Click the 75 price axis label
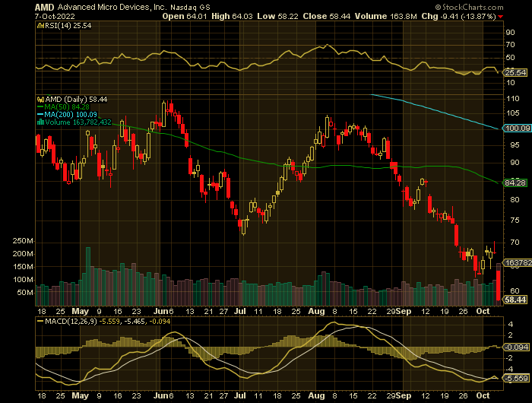This screenshot has height=403, width=532. (515, 221)
